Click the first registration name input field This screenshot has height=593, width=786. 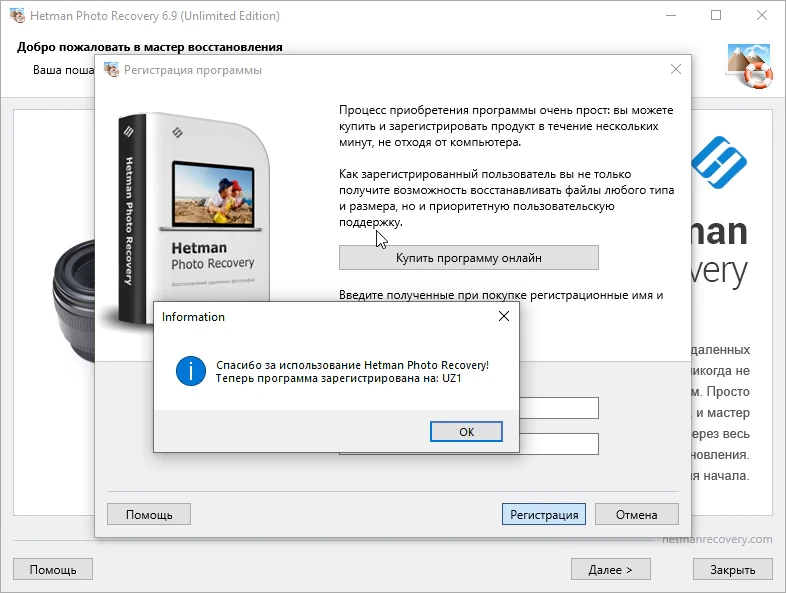559,408
